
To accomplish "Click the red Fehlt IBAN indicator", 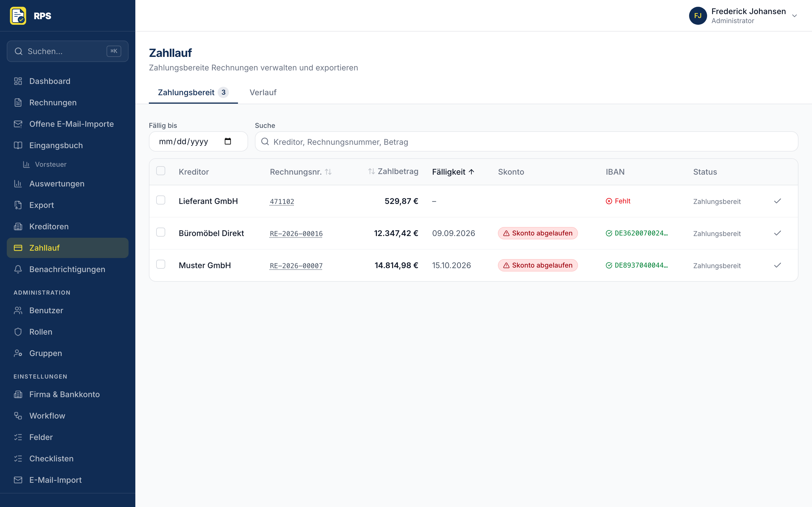I will tap(618, 201).
